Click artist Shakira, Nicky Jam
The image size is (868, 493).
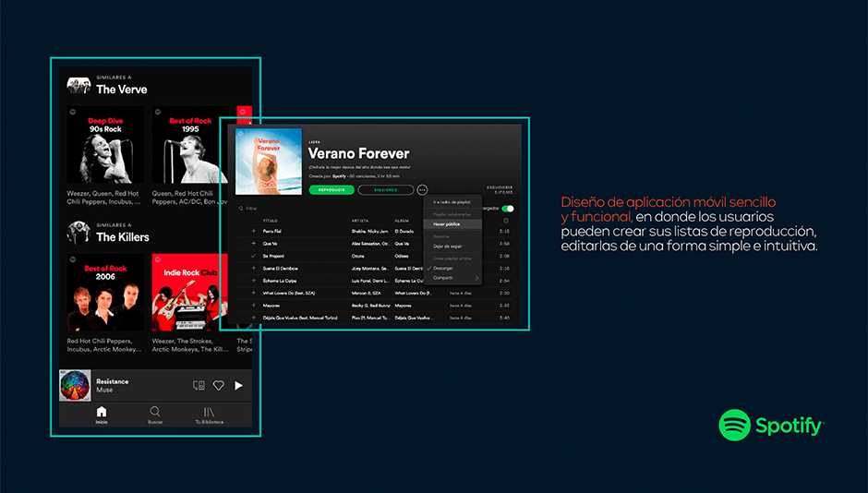(x=369, y=232)
